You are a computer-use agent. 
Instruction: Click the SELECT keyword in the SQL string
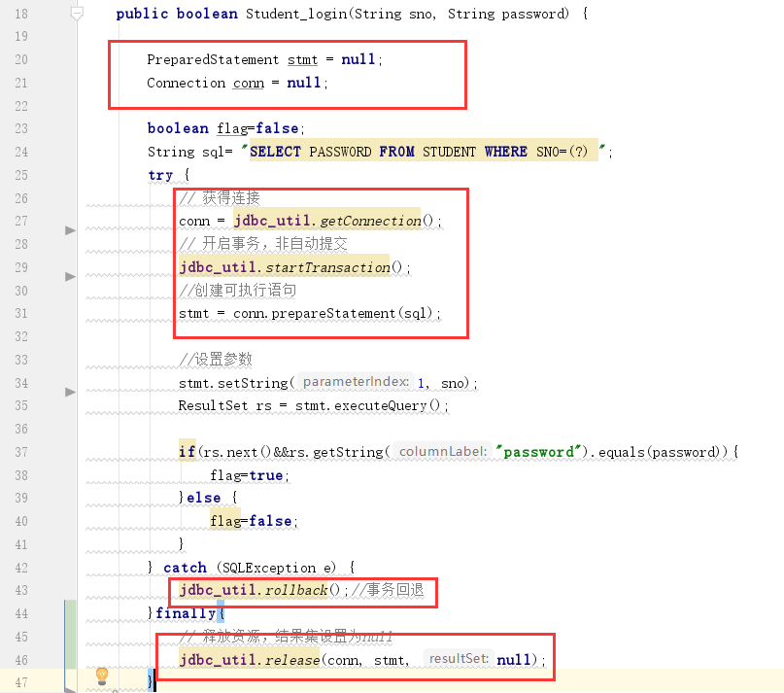[275, 152]
